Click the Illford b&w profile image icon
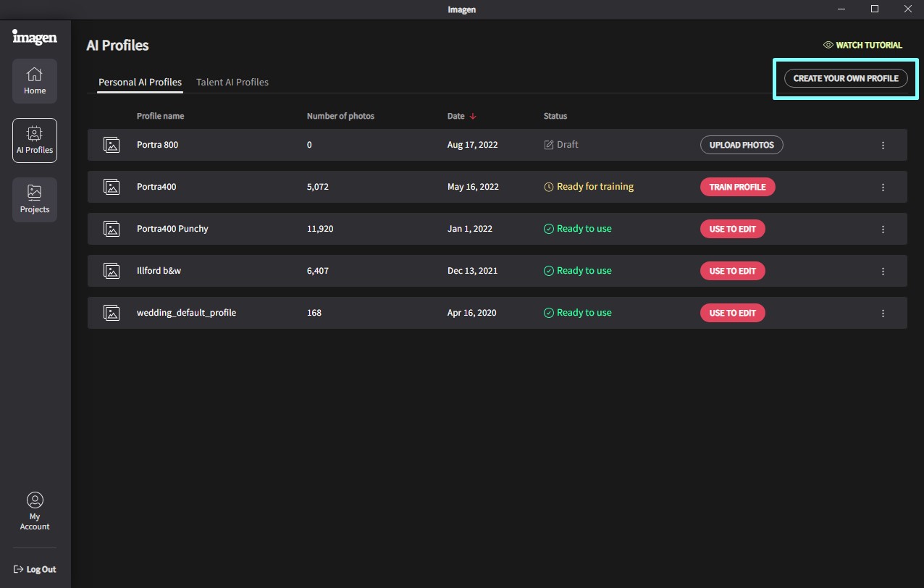 [112, 271]
